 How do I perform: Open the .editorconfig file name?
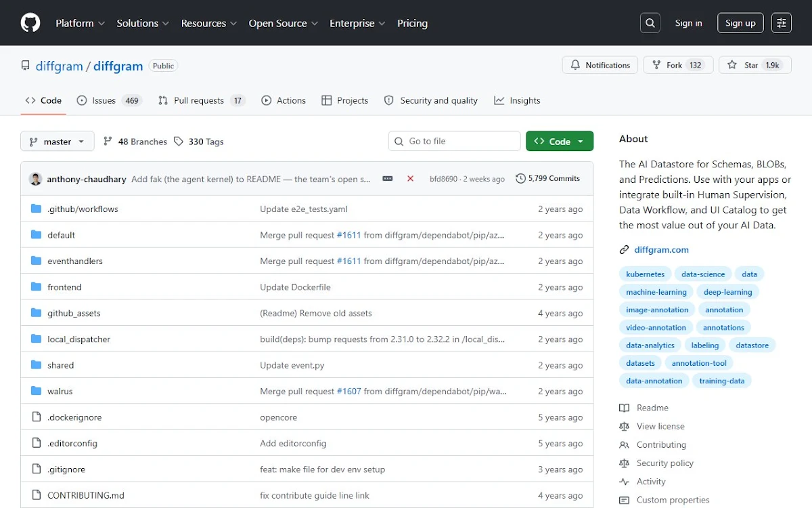(72, 443)
